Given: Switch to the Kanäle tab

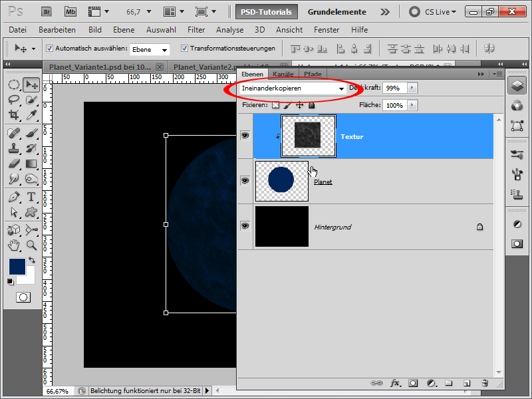Looking at the screenshot, I should (x=283, y=74).
